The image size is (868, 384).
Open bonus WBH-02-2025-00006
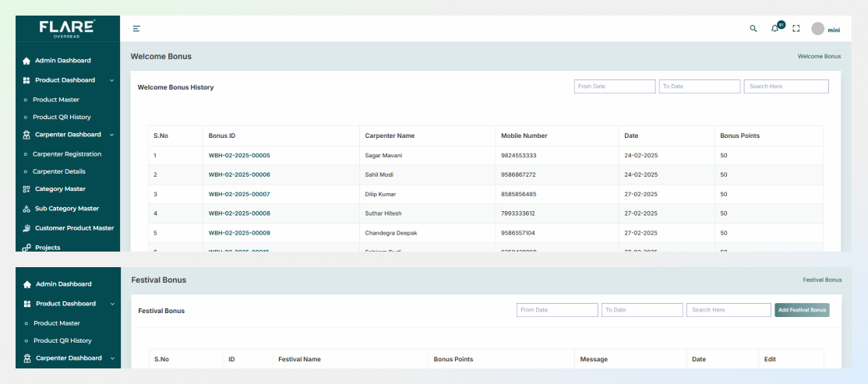pyautogui.click(x=239, y=174)
